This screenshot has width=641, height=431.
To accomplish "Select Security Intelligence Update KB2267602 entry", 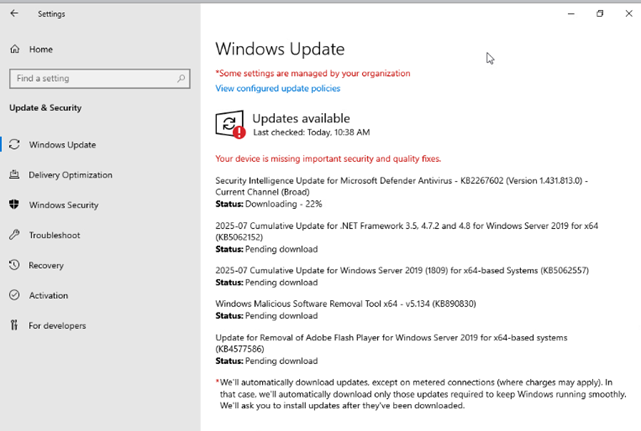I will tap(402, 186).
